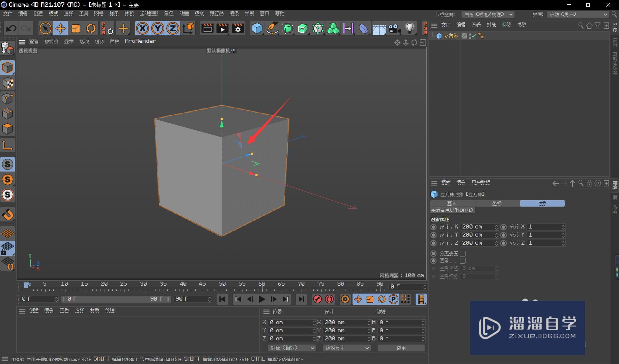Add a Light object
Viewport: 619px width, 364px height.
410,29
